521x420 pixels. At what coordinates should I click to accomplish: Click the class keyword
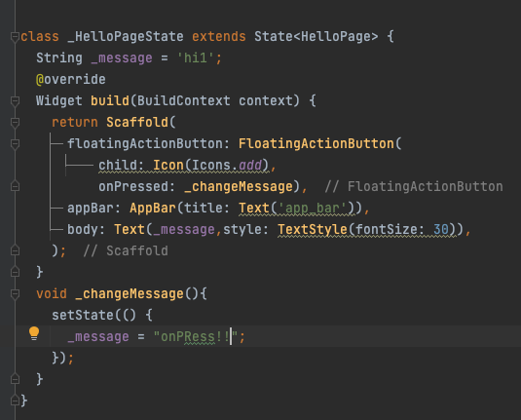(x=40, y=37)
